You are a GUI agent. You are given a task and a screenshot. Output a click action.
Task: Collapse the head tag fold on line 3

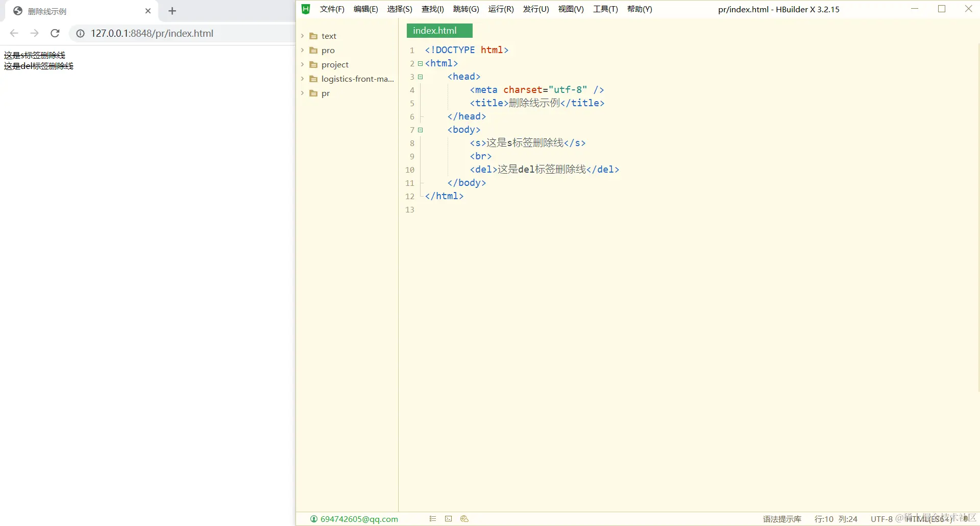(421, 77)
